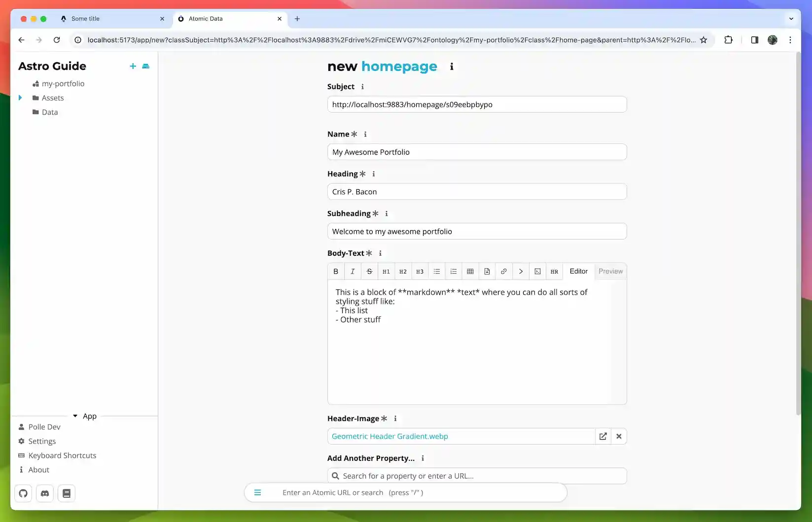Insert ordered numbered list in editor
The width and height of the screenshot is (812, 522).
(454, 272)
